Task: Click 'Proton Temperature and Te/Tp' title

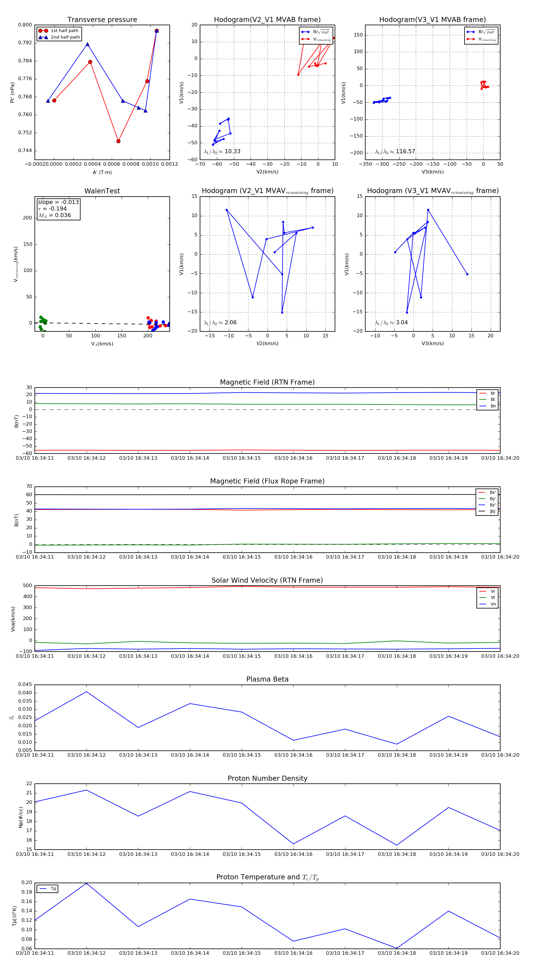Action: click(267, 877)
